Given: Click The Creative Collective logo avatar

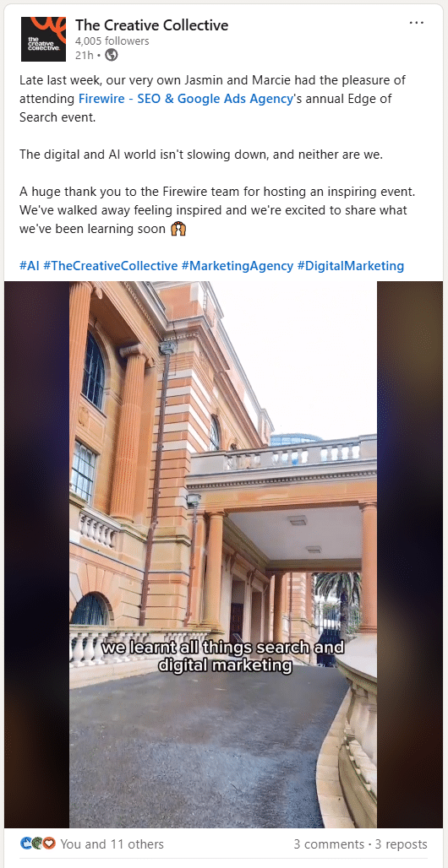Looking at the screenshot, I should pos(43,39).
